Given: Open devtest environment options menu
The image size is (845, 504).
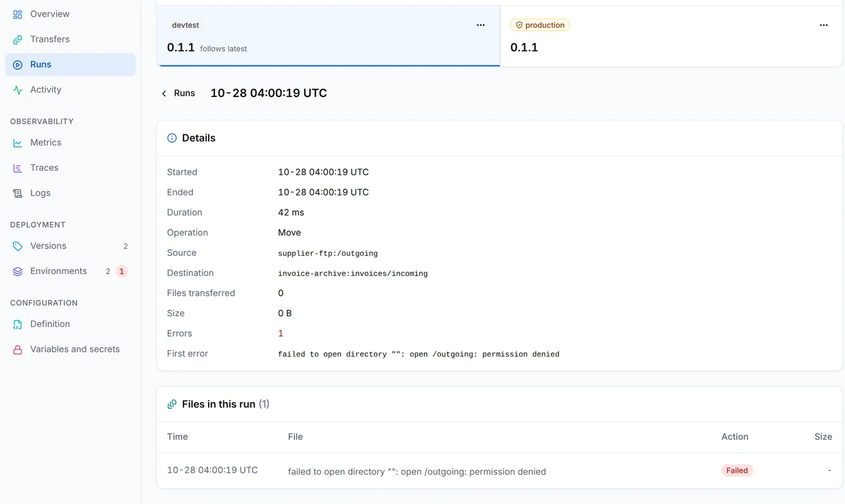Looking at the screenshot, I should [481, 25].
